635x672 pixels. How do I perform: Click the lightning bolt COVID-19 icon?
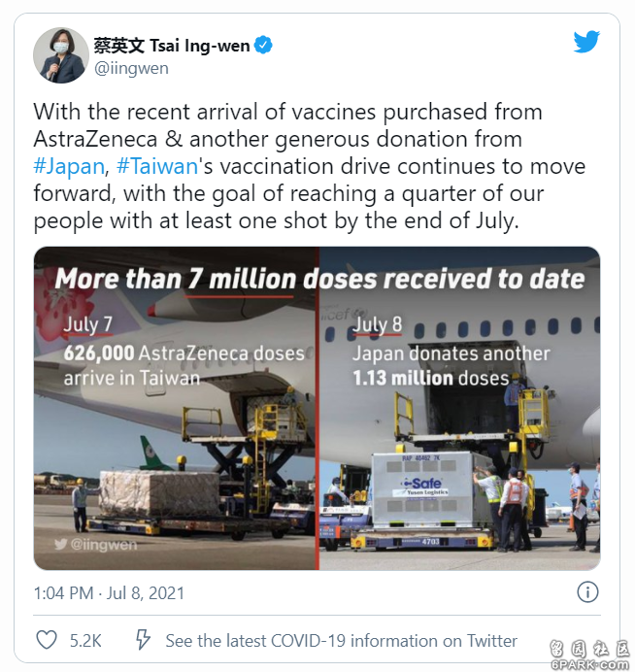[143, 640]
